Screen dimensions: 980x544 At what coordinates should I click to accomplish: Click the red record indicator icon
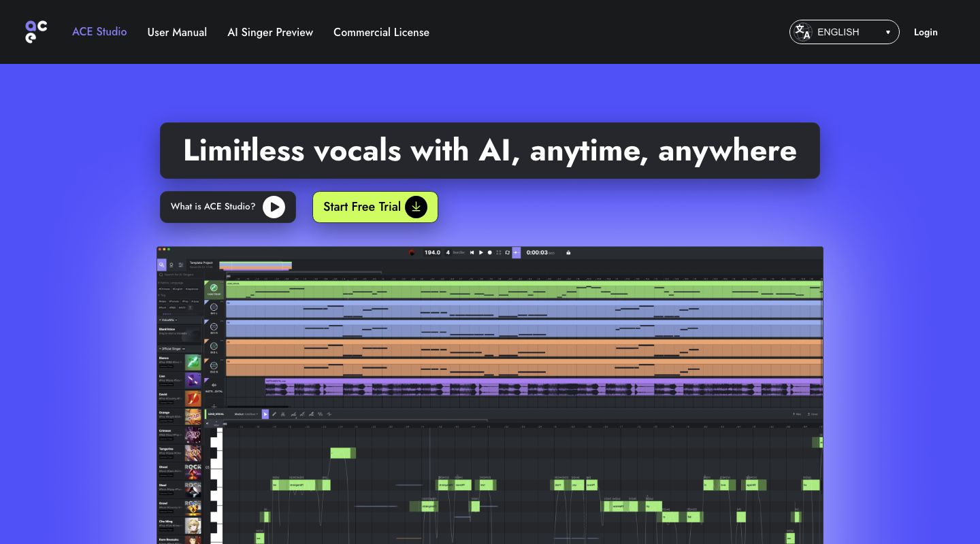click(x=412, y=252)
